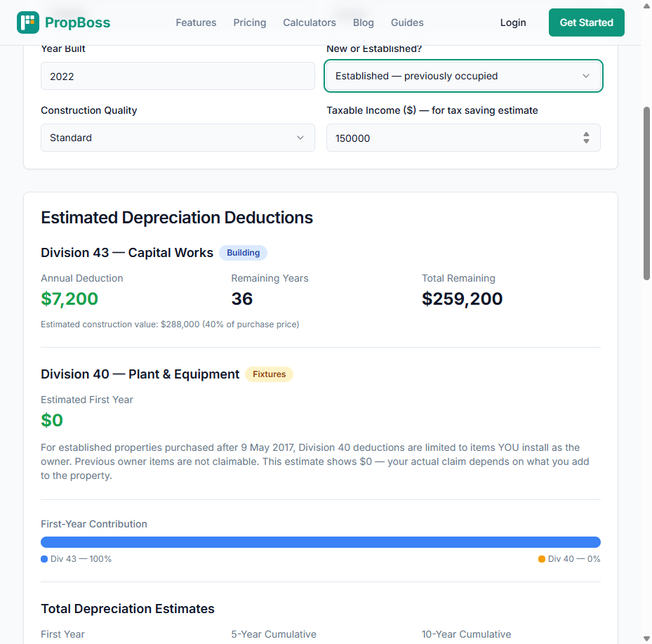This screenshot has height=644, width=652.
Task: Click the First-Year Contribution progress bar
Action: (x=320, y=541)
